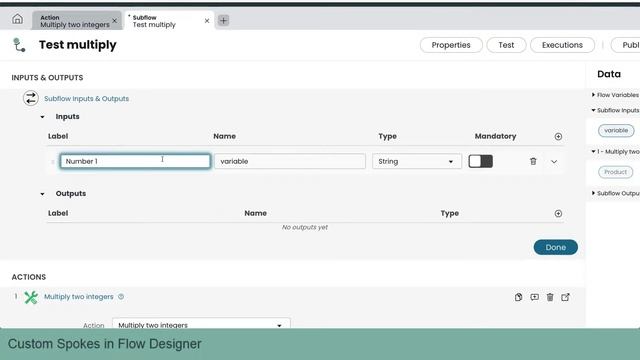Open the Properties dialog
Screen dimensions: 640x360
click(x=451, y=45)
